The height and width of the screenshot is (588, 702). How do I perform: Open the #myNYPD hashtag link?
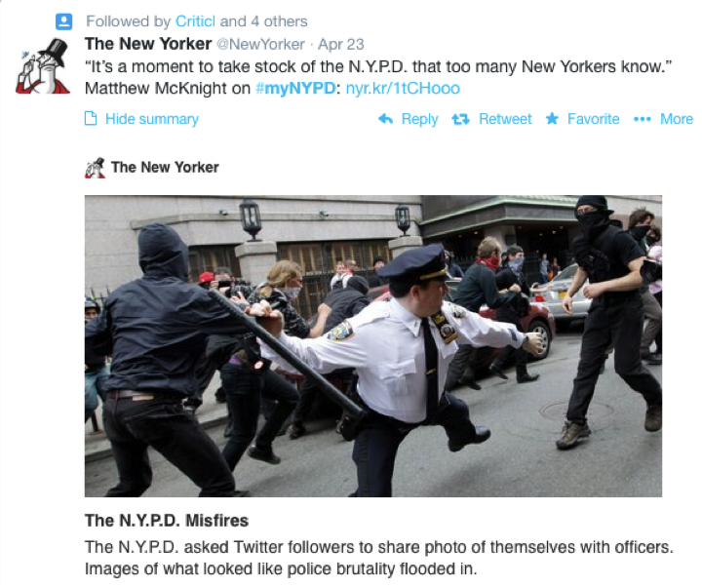pyautogui.click(x=295, y=88)
